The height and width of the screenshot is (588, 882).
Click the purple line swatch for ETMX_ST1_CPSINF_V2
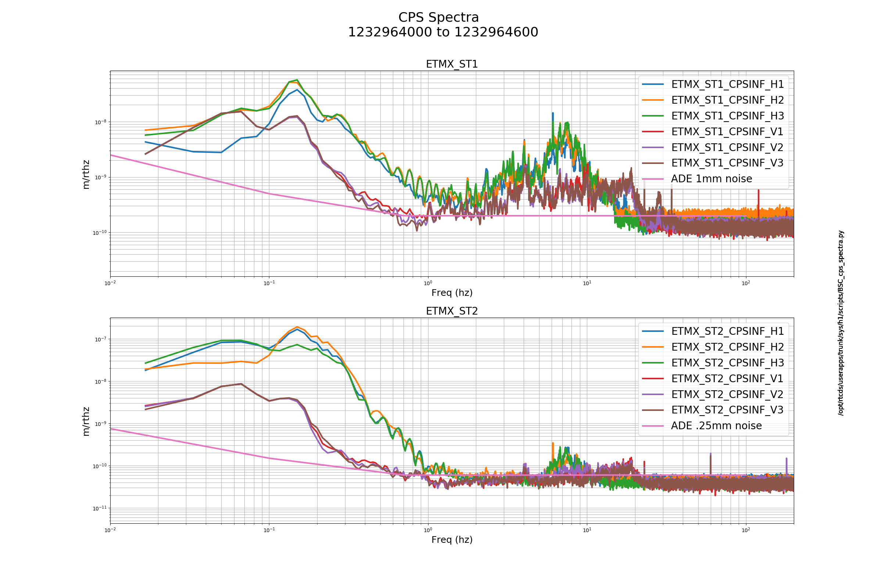[653, 147]
